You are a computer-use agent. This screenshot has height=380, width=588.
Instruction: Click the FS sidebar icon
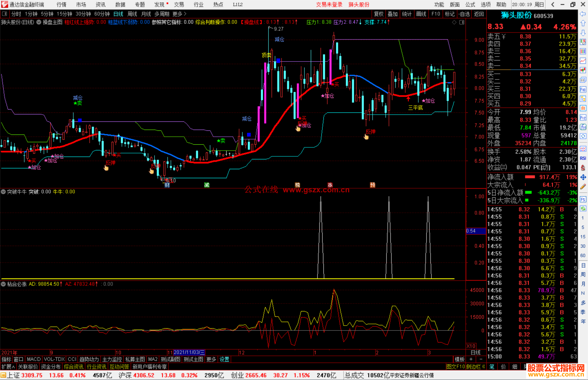tap(583, 199)
